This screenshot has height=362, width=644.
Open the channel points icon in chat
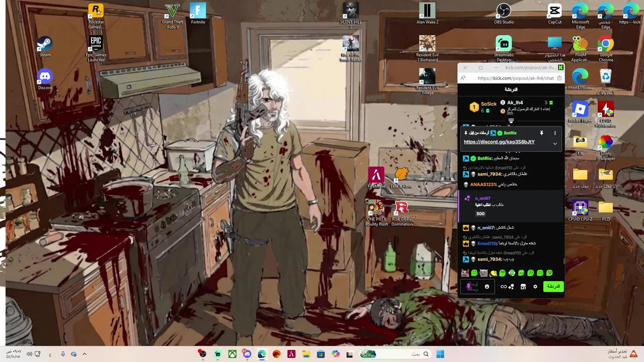coord(511,287)
